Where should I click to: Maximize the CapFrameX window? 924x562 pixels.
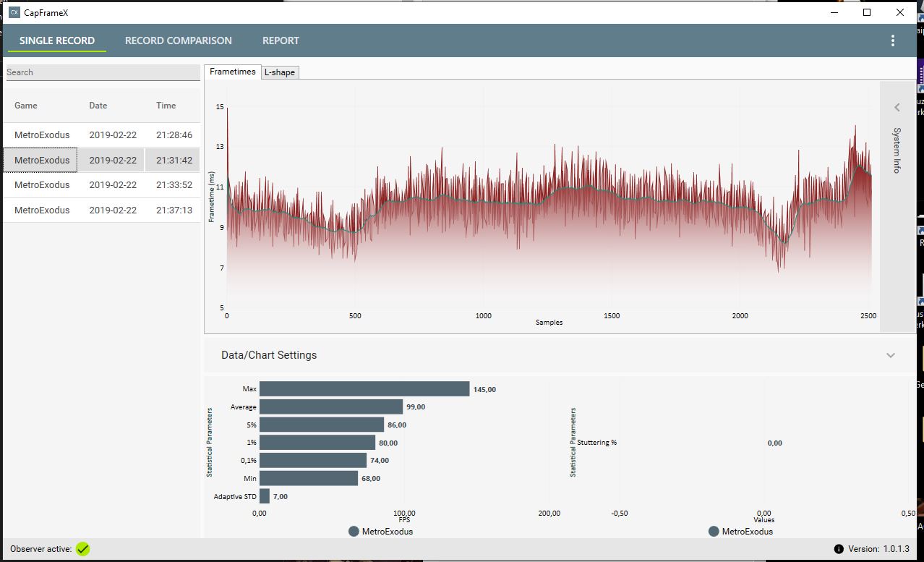(x=867, y=12)
